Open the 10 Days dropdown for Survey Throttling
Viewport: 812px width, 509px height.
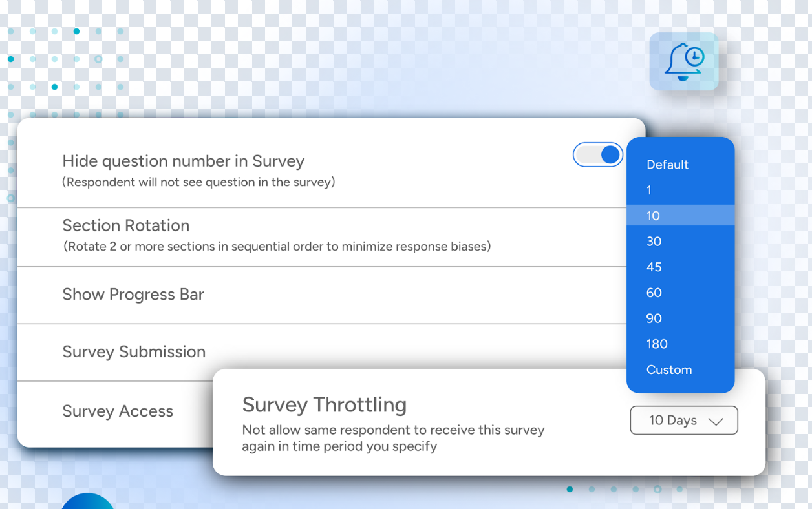683,420
